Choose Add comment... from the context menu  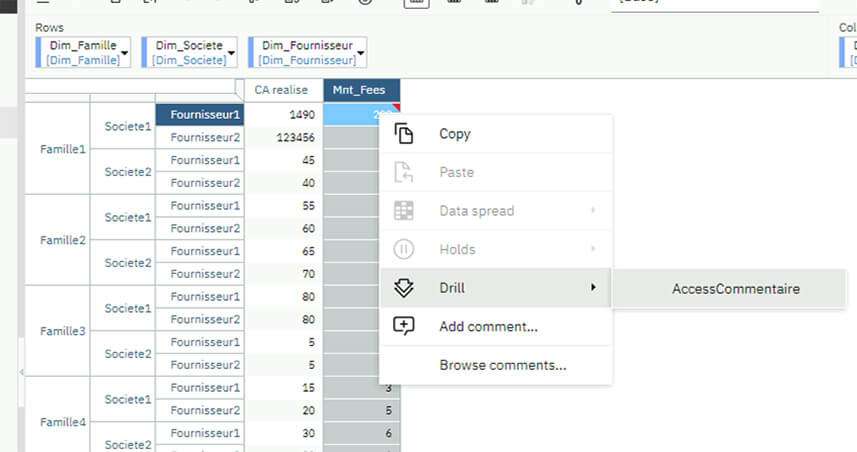(496, 326)
